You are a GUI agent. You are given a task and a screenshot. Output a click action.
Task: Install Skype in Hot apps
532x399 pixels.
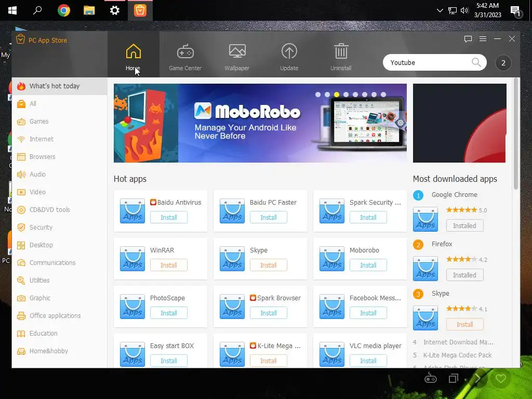(269, 265)
